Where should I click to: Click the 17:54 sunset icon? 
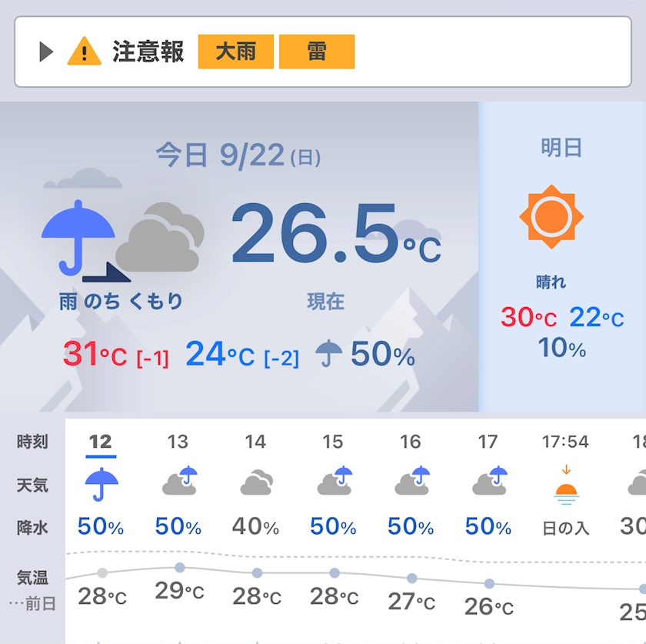coord(566,486)
